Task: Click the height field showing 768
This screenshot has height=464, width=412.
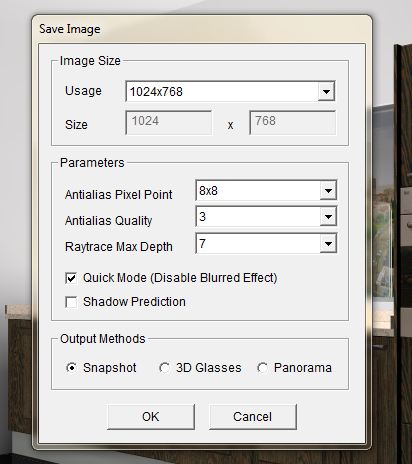Action: click(292, 123)
